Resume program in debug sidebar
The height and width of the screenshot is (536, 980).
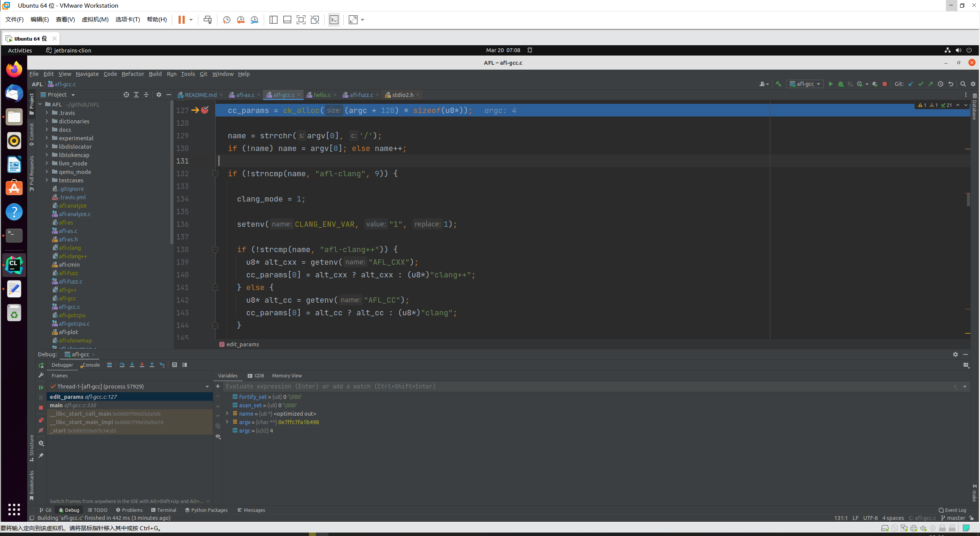(41, 387)
